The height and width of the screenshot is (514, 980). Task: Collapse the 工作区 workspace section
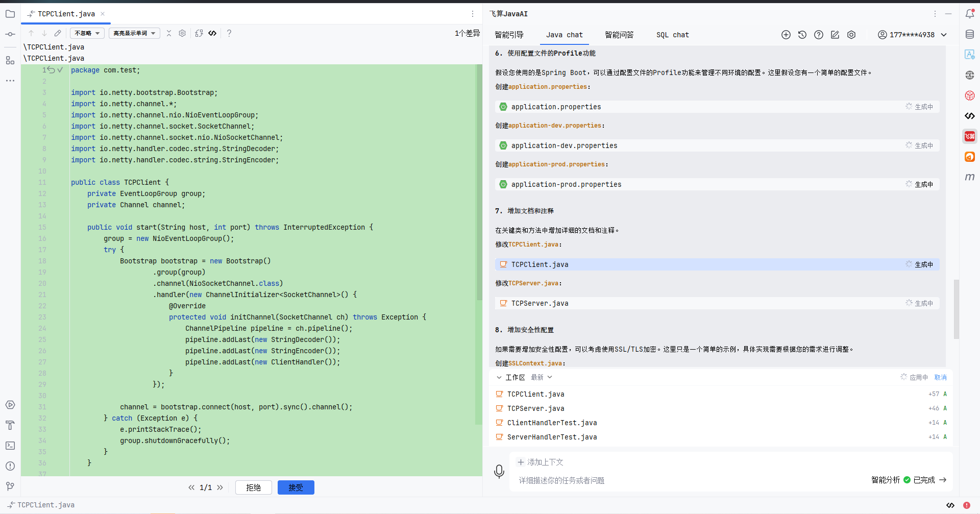point(499,377)
